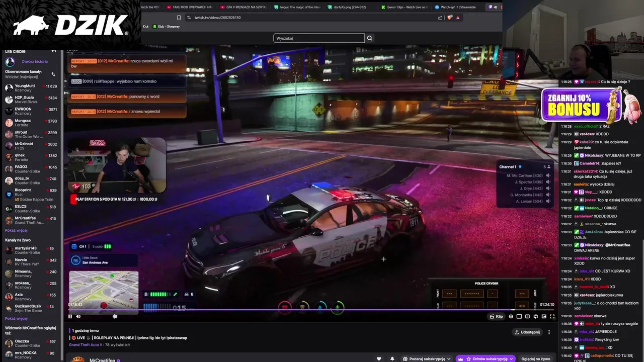The image size is (644, 362).
Task: Open Nimuena_ live channel
Action: click(31, 274)
